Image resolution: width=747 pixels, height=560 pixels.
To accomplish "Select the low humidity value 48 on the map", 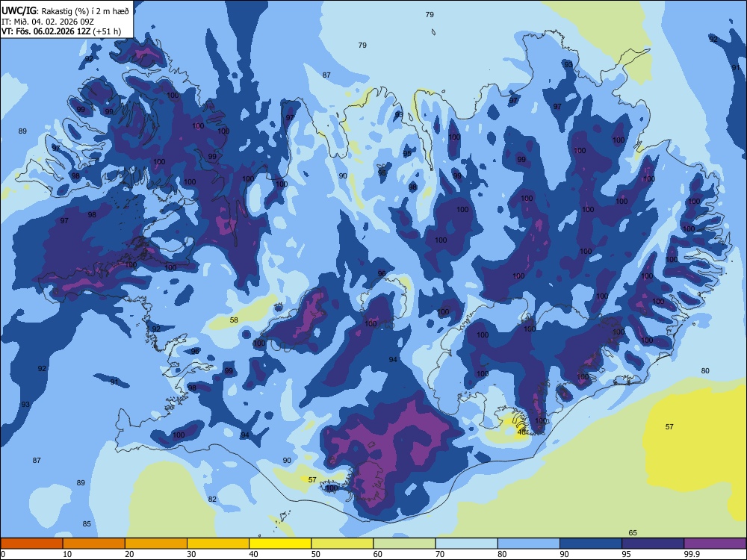I will click(x=521, y=432).
